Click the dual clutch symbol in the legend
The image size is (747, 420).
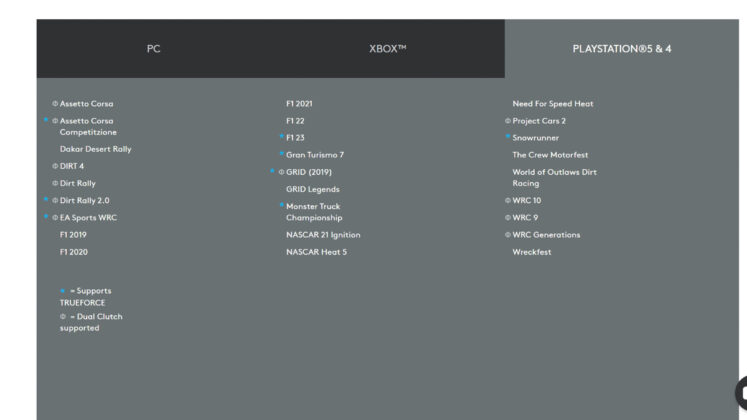62,316
